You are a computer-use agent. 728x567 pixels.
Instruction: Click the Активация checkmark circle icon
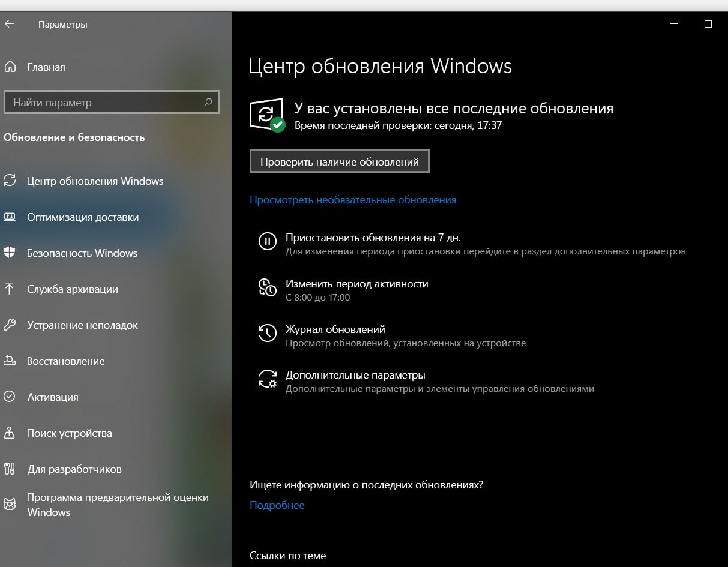[x=9, y=397]
